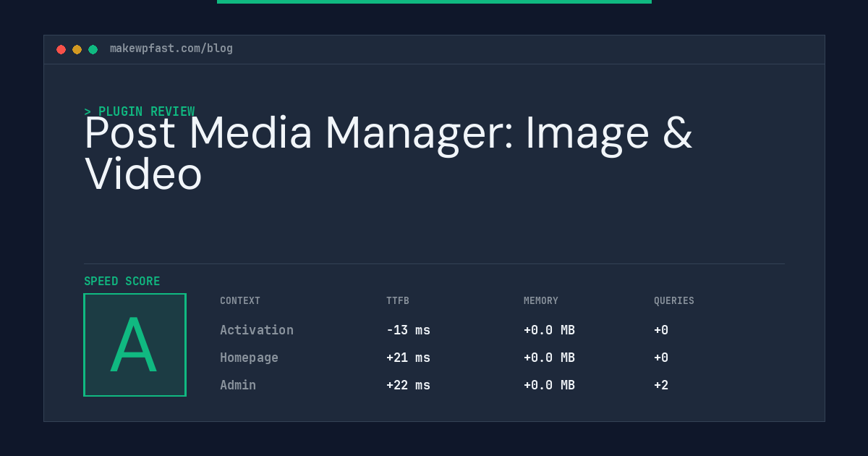Click the grade A score badge
The width and height of the screenshot is (868, 456).
pyautogui.click(x=135, y=345)
